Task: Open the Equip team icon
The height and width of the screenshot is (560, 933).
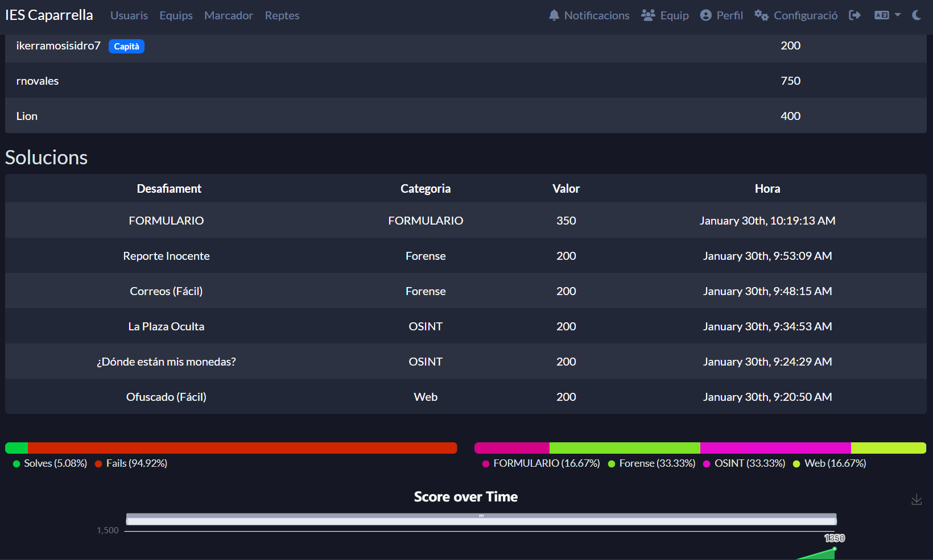Action: tap(648, 15)
